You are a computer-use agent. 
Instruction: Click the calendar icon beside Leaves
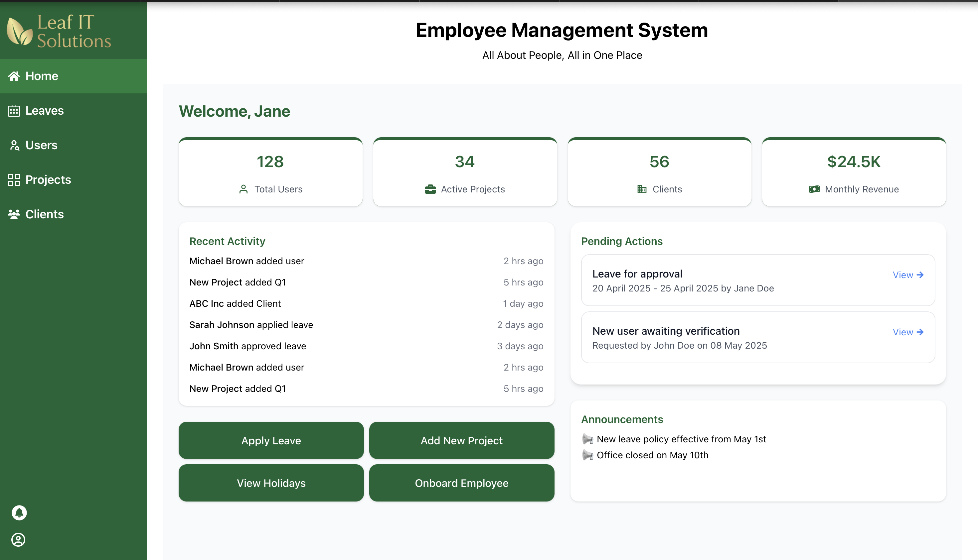(x=14, y=111)
